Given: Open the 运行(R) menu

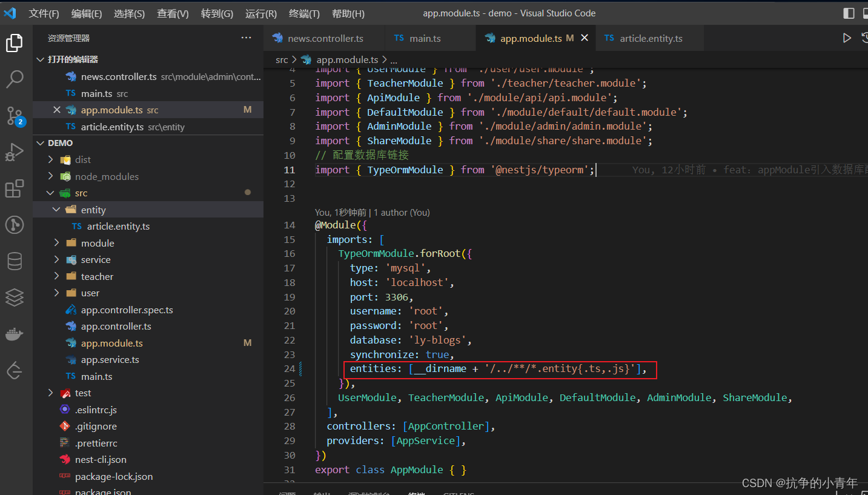Looking at the screenshot, I should pyautogui.click(x=260, y=13).
